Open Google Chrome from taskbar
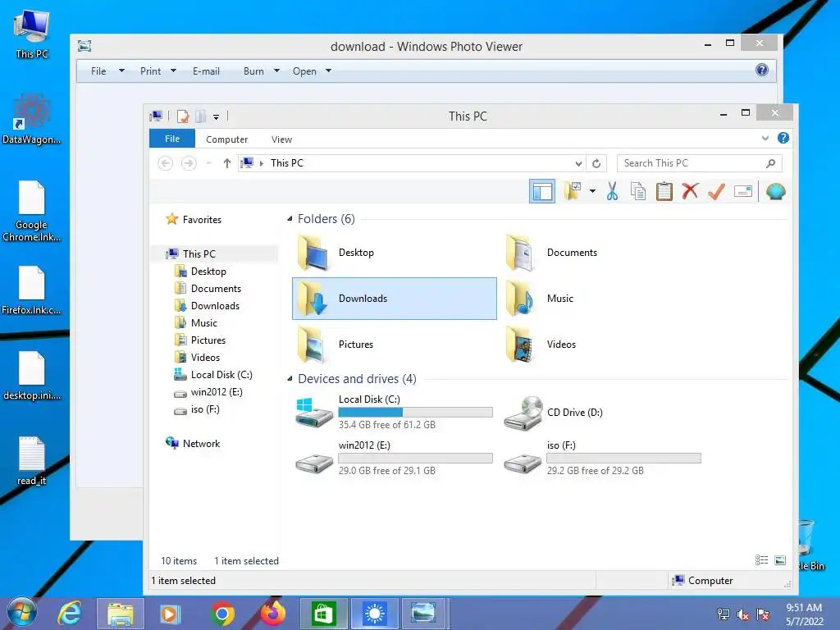Screen dimensions: 840x630 [221, 614]
